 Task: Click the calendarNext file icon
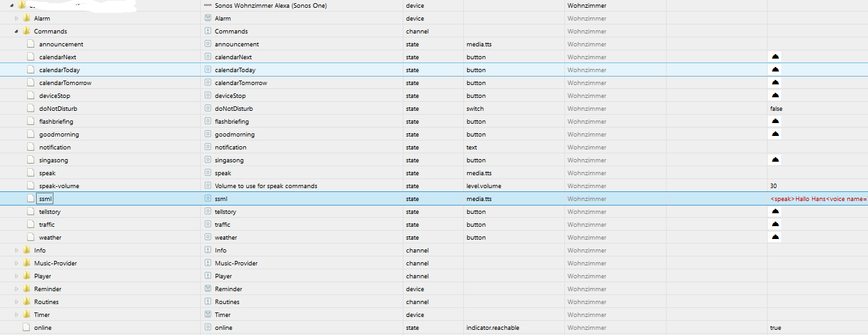click(31, 57)
